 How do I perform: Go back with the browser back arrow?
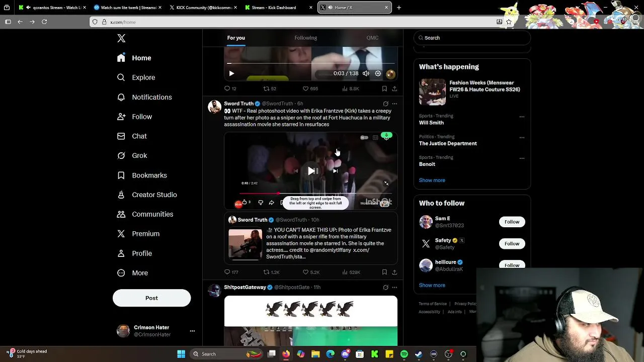point(20,22)
